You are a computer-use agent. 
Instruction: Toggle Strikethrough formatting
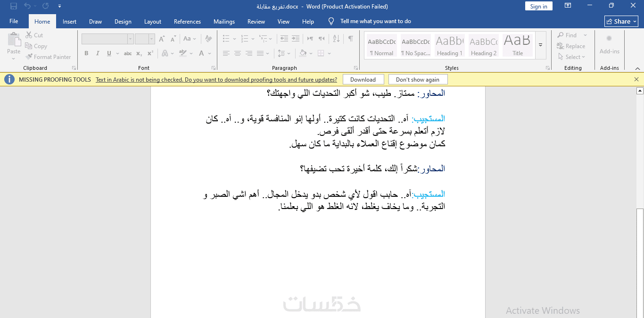[128, 53]
